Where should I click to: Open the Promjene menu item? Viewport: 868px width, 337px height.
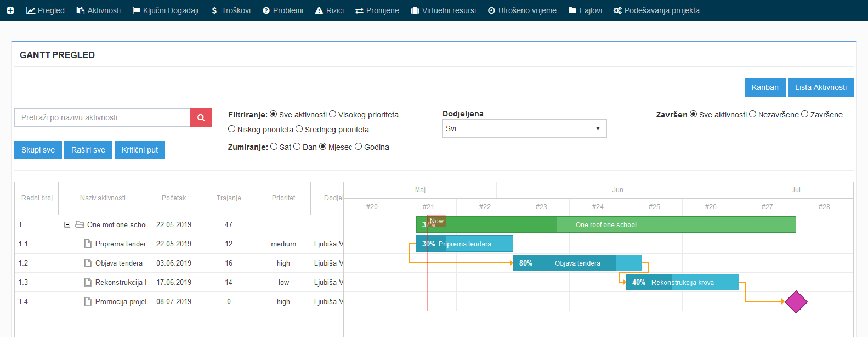pyautogui.click(x=377, y=10)
